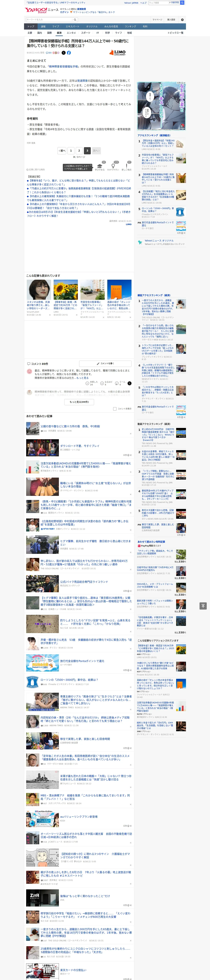The height and width of the screenshot is (980, 210).
Task: Open article comment count 89 icon
Action: click(x=48, y=53)
